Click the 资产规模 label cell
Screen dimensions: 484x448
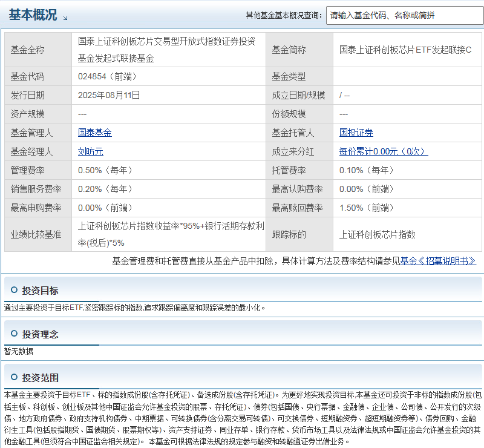tap(38, 114)
